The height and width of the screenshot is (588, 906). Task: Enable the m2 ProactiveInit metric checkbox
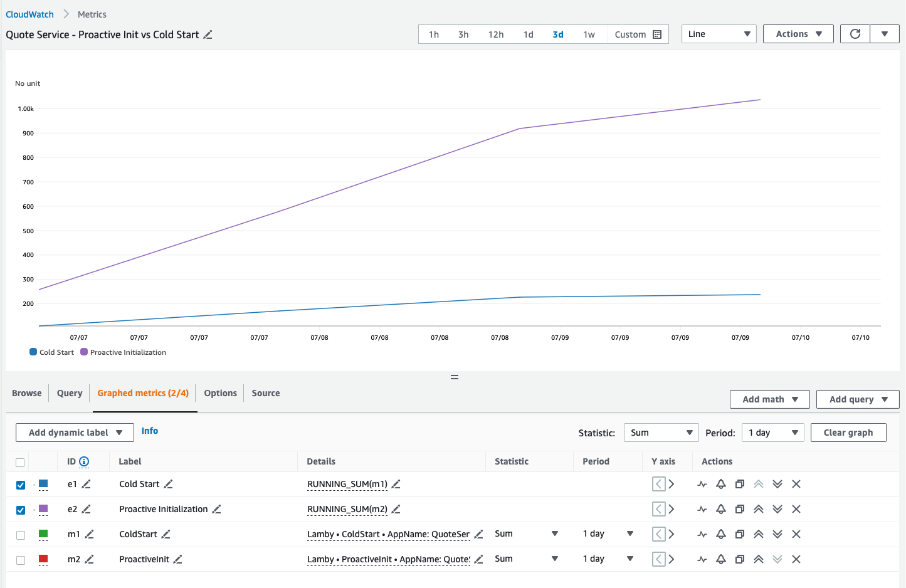click(x=19, y=559)
